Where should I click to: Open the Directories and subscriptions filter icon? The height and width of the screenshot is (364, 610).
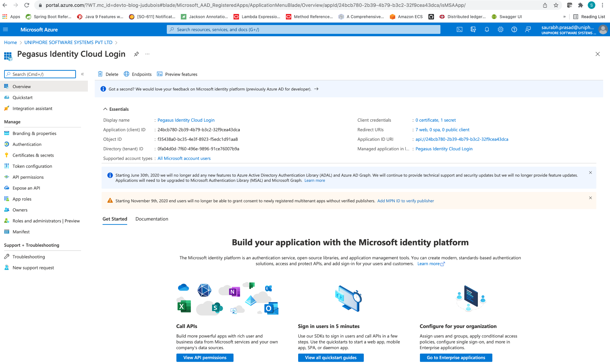point(473,29)
